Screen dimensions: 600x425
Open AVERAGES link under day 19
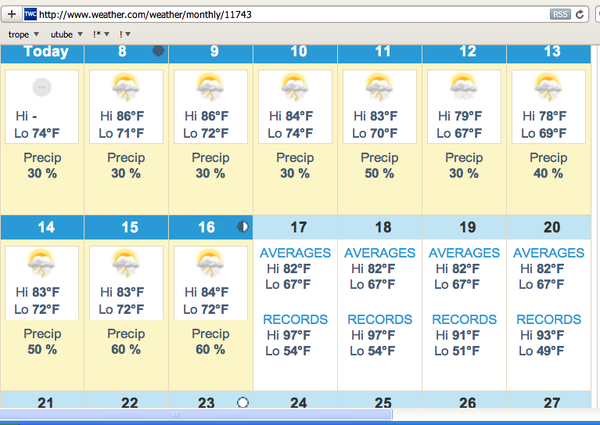(464, 253)
